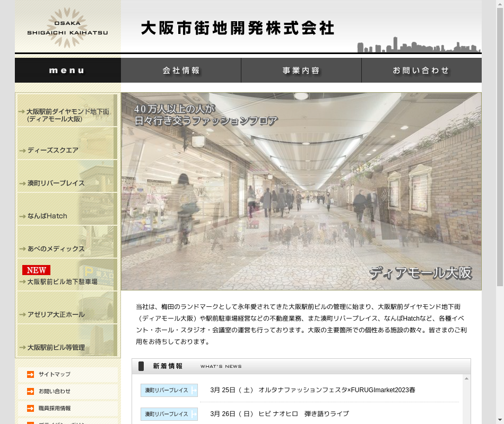Click the orange arrow icon beside 職員採用情報

coord(31,408)
